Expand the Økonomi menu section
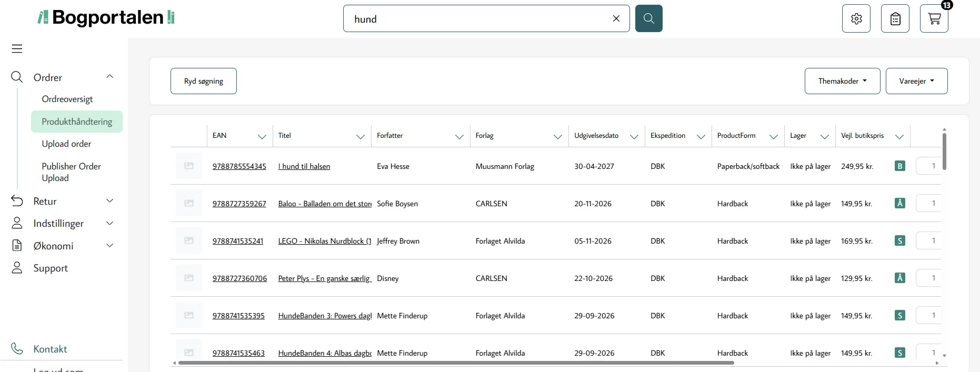Viewport: 980px width, 372px height. [109, 246]
